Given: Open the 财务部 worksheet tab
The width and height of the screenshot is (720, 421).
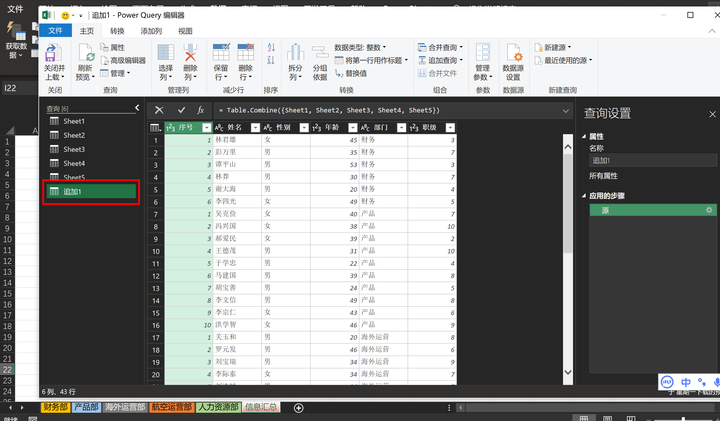Looking at the screenshot, I should pyautogui.click(x=55, y=407).
